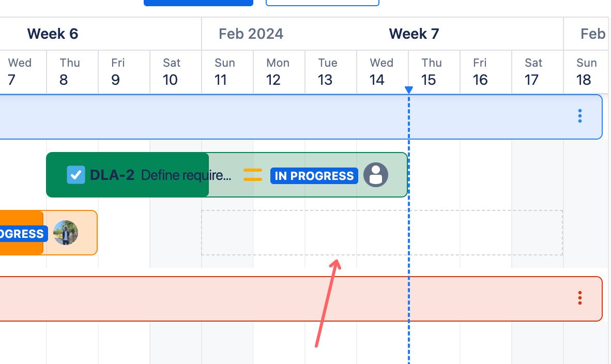The image size is (611, 364).
Task: Open the kebab menu on the red epic bar
Action: 579,298
